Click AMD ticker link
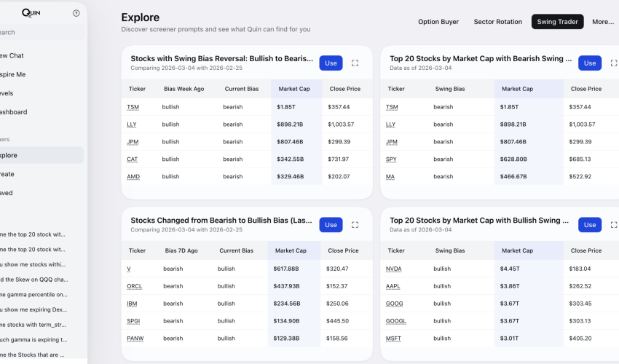 133,176
